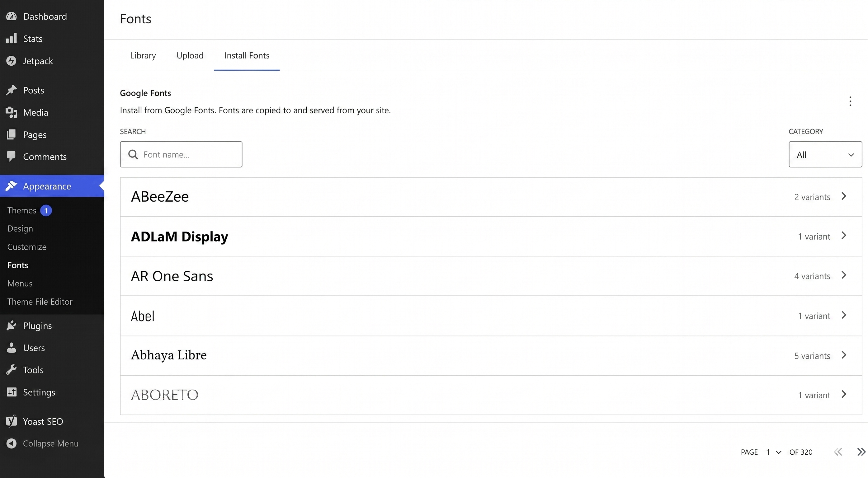Viewport: 868px width, 478px height.
Task: Select the Abel font name
Action: 143,316
